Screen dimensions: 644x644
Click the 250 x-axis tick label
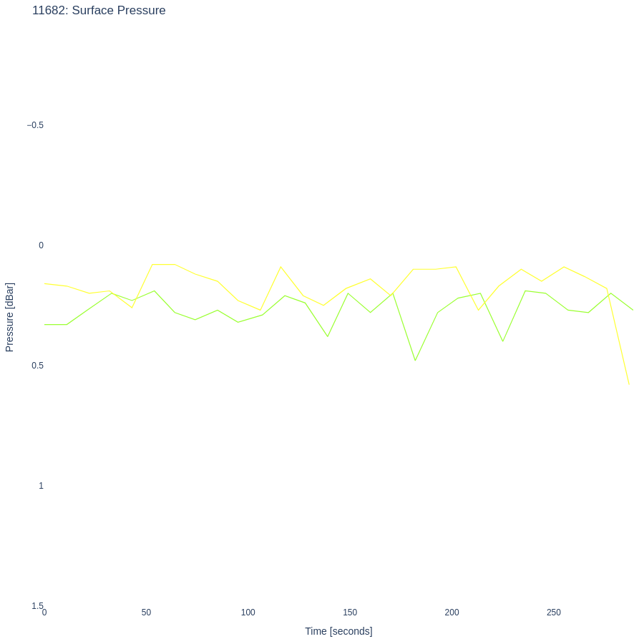click(x=554, y=613)
